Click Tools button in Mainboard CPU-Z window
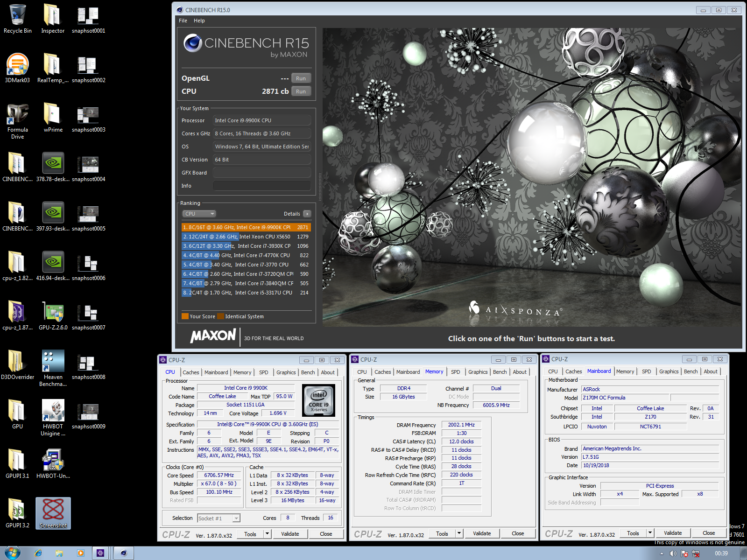 (633, 533)
